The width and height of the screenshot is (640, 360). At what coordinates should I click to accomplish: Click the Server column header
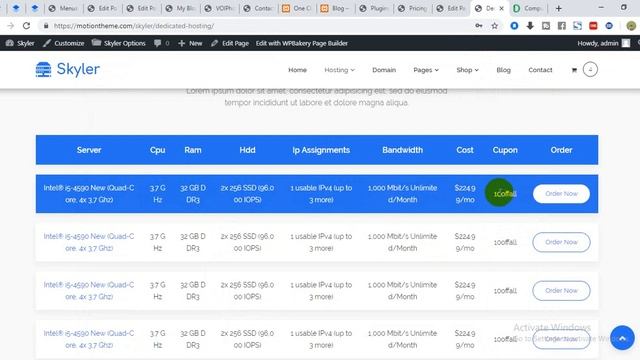click(x=89, y=150)
